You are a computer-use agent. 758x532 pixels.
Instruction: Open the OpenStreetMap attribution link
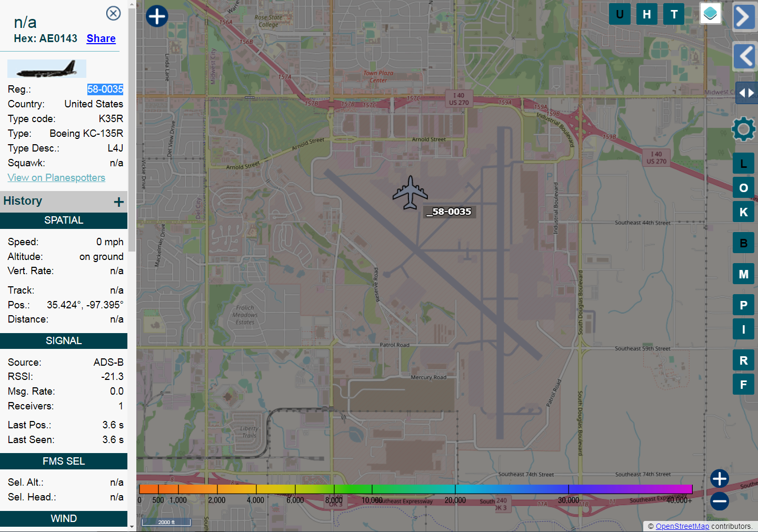tap(682, 526)
